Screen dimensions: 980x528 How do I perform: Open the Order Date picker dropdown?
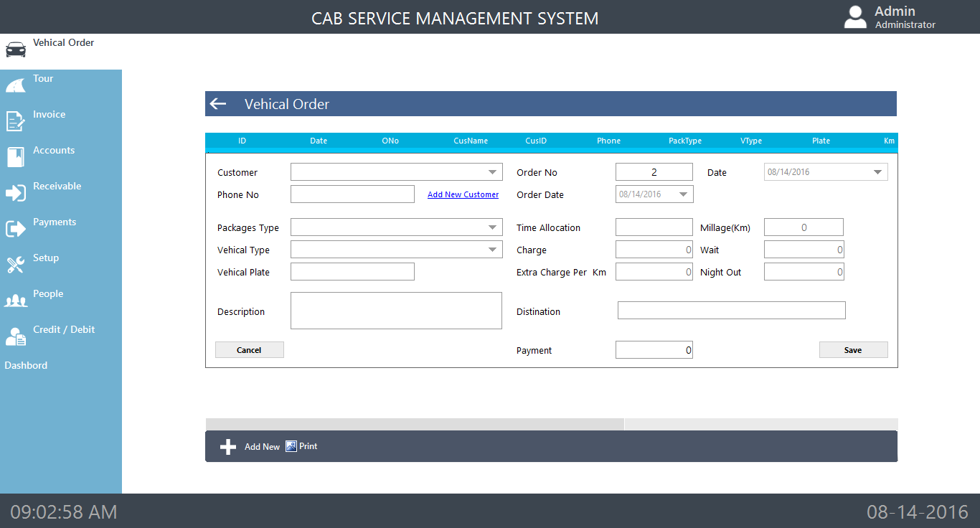coord(683,194)
